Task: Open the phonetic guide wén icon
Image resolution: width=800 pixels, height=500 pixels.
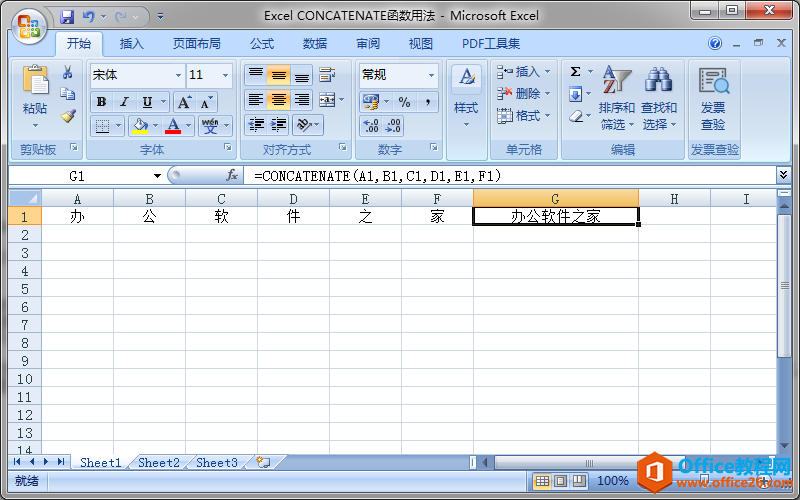Action: [210, 126]
